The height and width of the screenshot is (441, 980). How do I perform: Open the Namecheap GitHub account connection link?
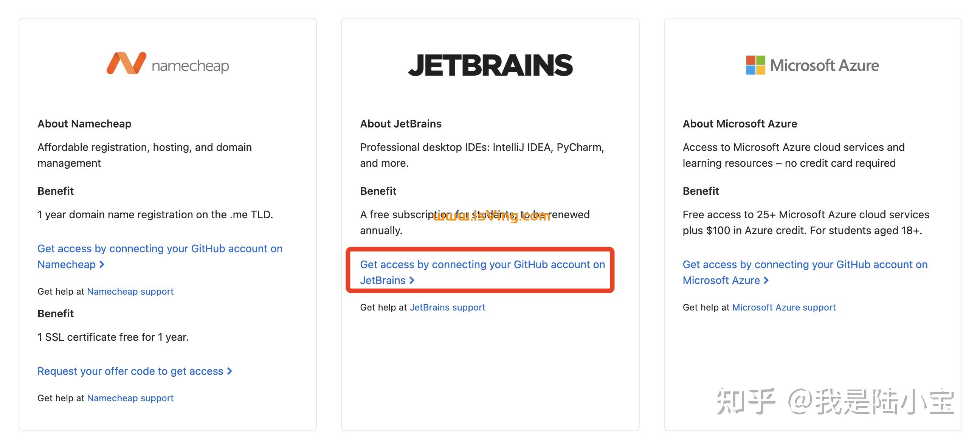point(160,256)
